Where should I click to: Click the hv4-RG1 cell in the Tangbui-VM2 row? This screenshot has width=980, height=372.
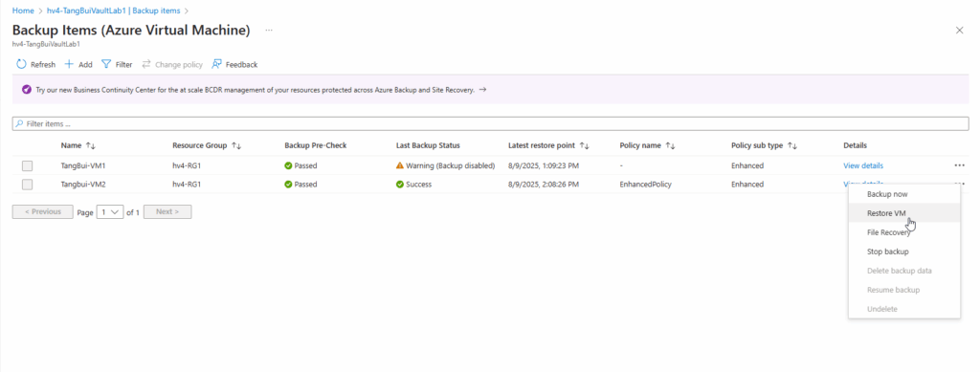(187, 185)
